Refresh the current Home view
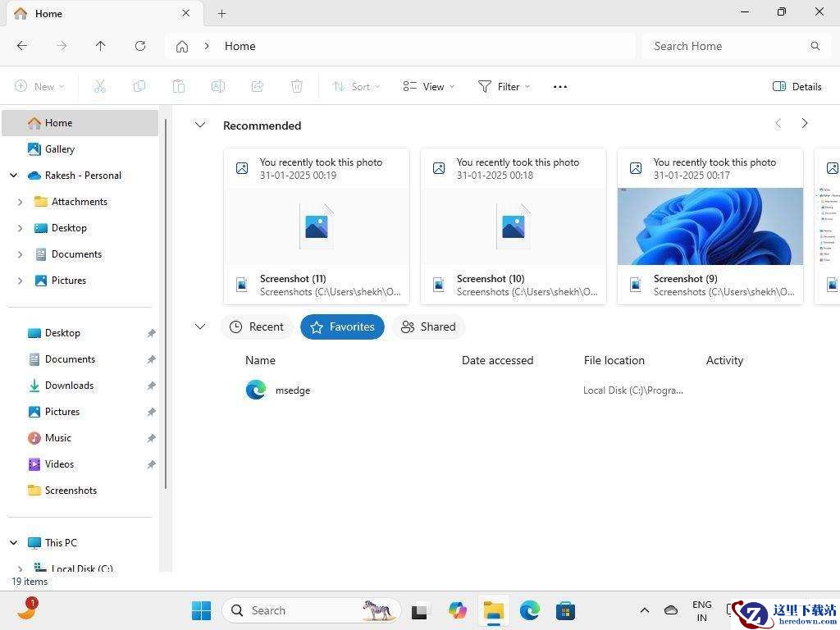The height and width of the screenshot is (630, 840). click(140, 46)
